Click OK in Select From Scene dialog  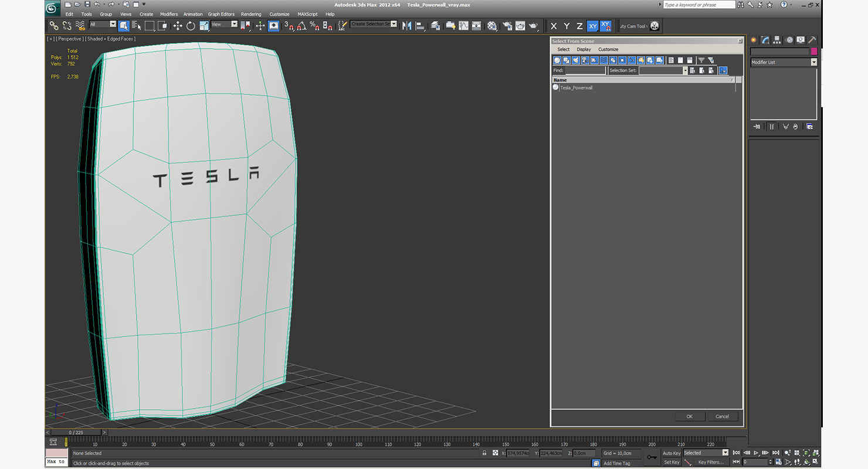tap(690, 416)
